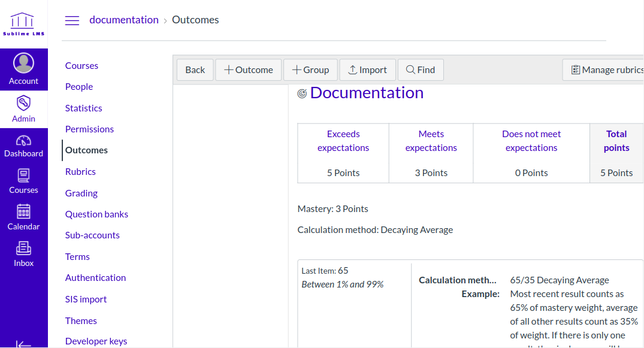Create a new outcome Group

pyautogui.click(x=310, y=70)
